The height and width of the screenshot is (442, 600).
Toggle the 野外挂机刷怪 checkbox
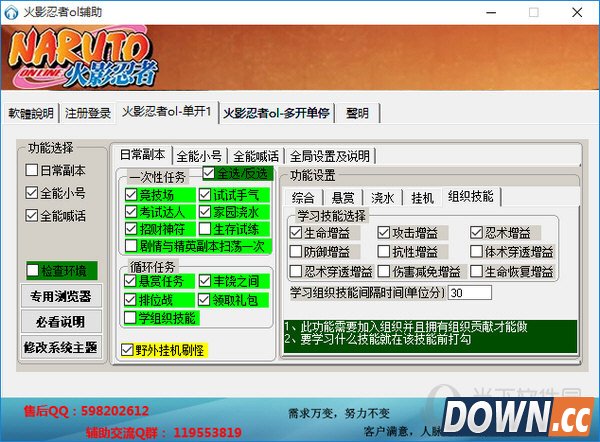coord(127,350)
